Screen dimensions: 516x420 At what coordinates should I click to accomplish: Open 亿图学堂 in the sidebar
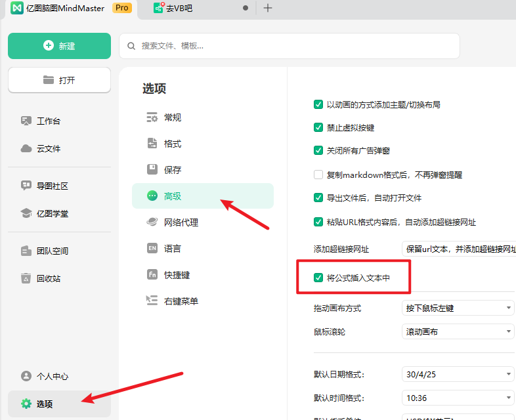(x=59, y=213)
